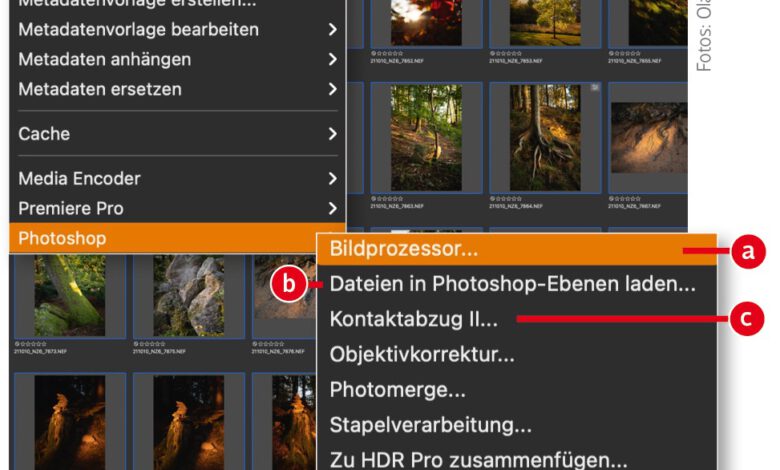
Task: Open the Cache menu entry
Action: click(178, 133)
